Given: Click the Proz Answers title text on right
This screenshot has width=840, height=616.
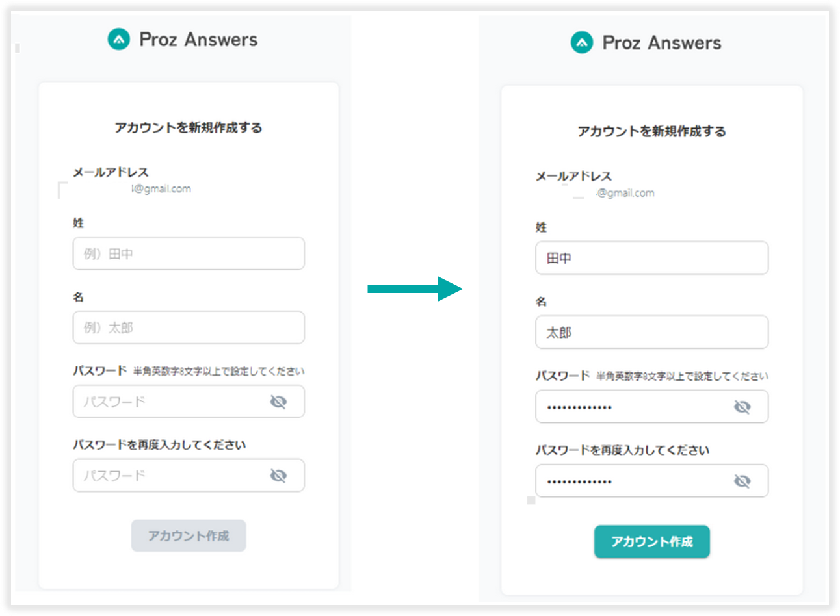Looking at the screenshot, I should pos(662,43).
